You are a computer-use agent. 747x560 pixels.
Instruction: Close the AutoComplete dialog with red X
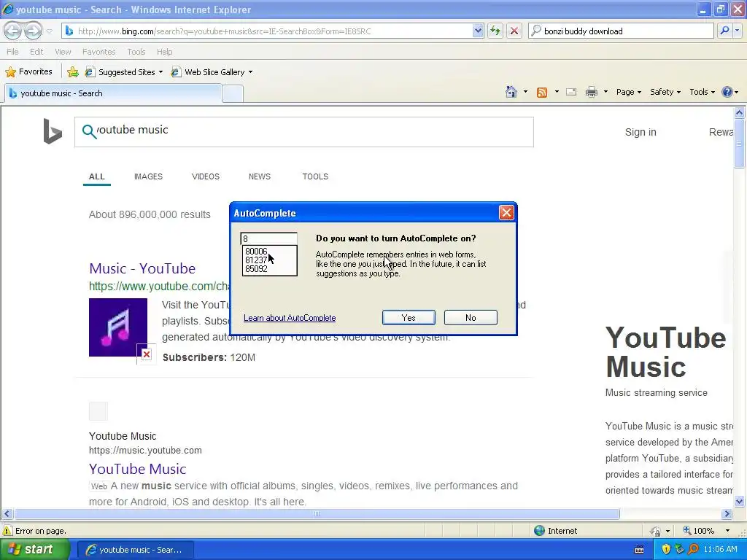pos(506,213)
